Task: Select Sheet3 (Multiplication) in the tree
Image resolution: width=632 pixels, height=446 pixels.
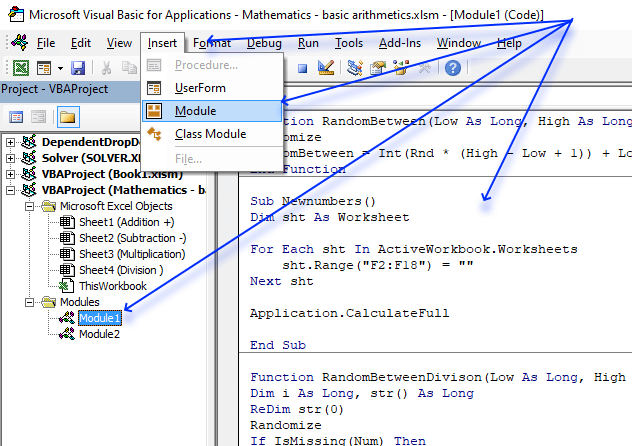Action: tap(132, 254)
